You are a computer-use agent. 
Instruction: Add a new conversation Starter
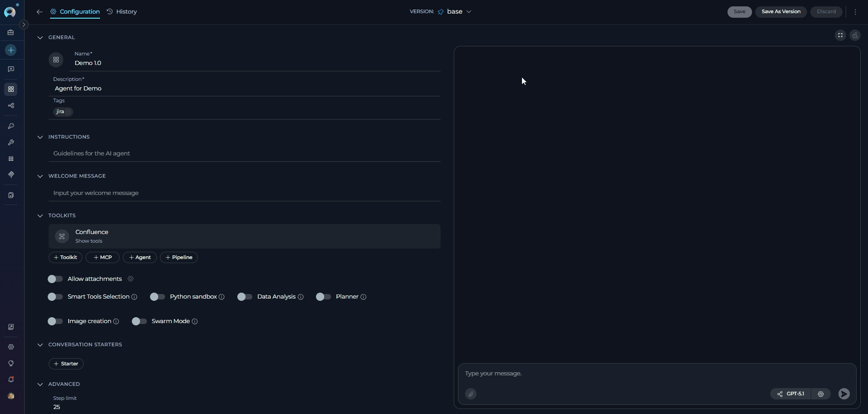(66, 364)
